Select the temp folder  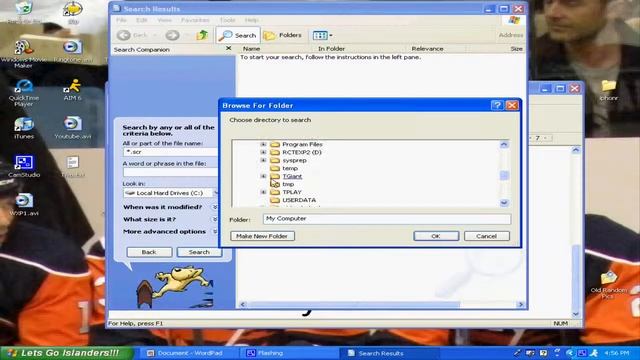(x=290, y=168)
